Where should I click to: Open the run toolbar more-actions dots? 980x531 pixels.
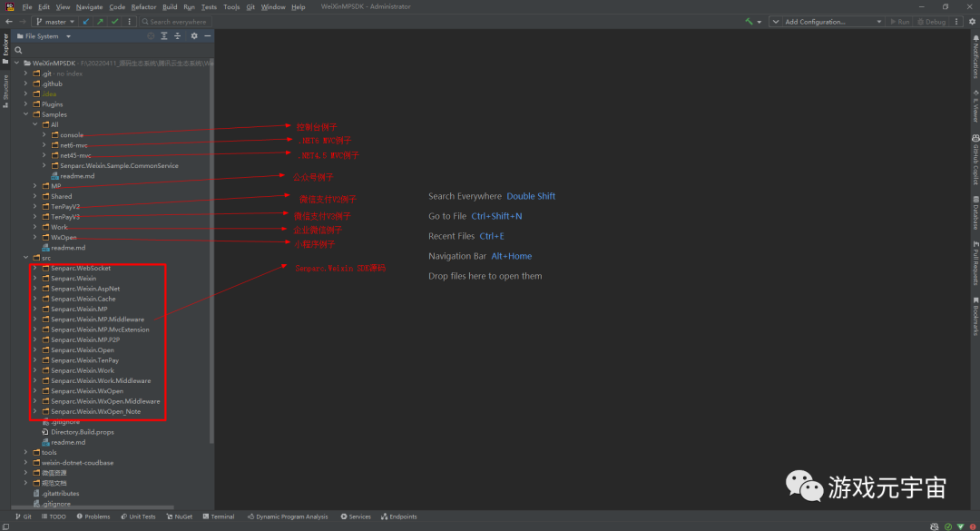click(x=956, y=21)
